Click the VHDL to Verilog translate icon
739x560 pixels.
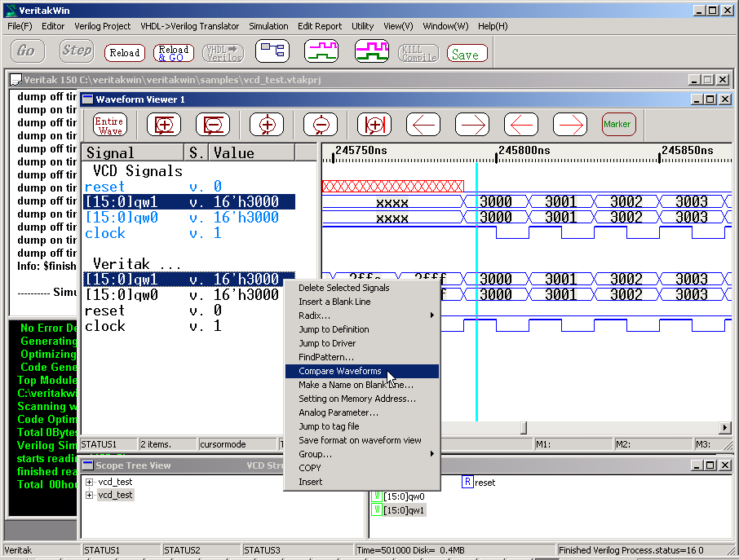tap(223, 53)
